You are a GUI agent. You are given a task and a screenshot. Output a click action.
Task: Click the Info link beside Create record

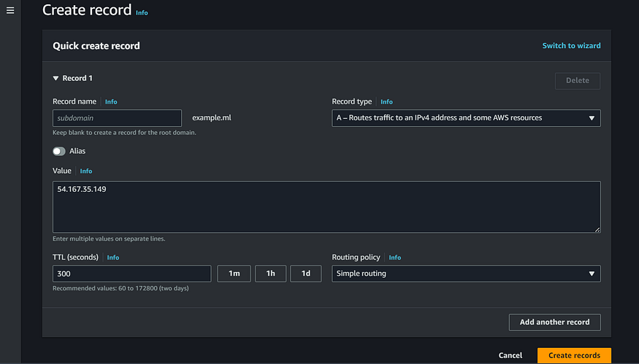142,13
